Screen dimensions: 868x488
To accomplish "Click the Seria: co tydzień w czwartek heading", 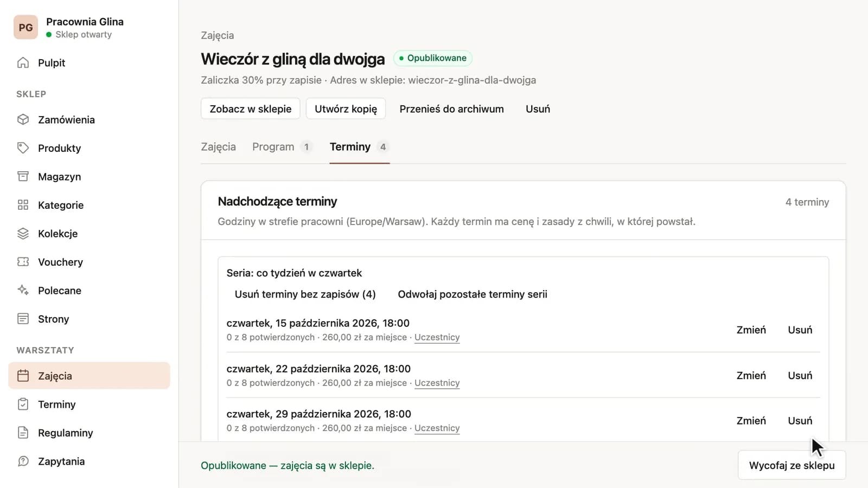I will click(x=294, y=273).
